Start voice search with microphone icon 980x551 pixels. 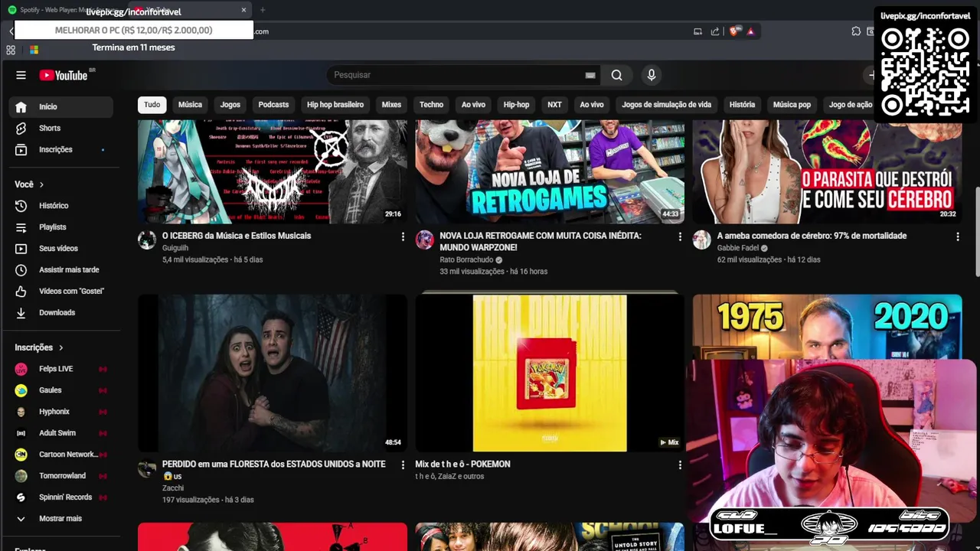tap(652, 75)
